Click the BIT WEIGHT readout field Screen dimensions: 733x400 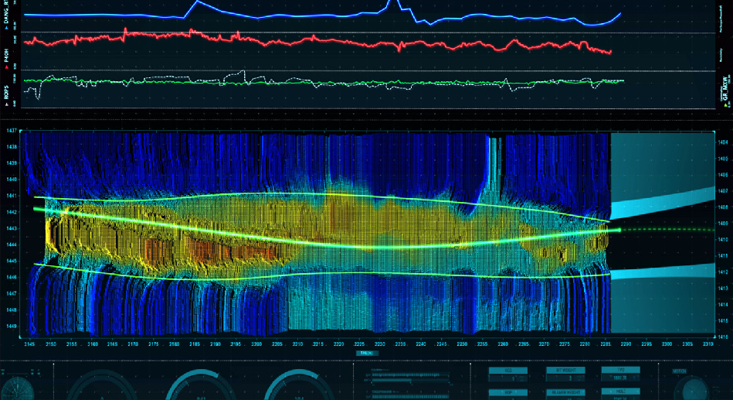tap(566, 378)
